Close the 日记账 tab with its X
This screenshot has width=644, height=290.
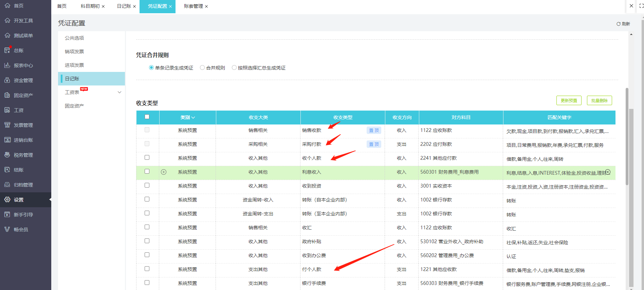click(134, 6)
